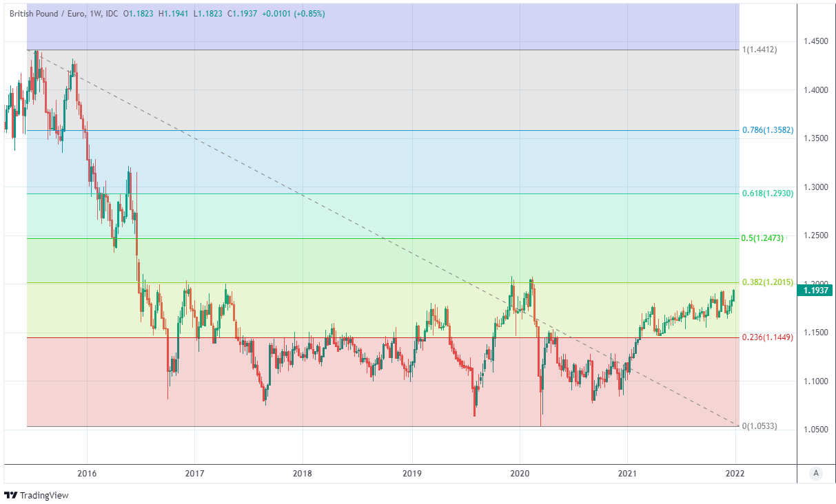Viewport: 836px width, 504px height.
Task: Click the 0 (1.0533) Fibonacci bottom label
Action: tap(759, 426)
